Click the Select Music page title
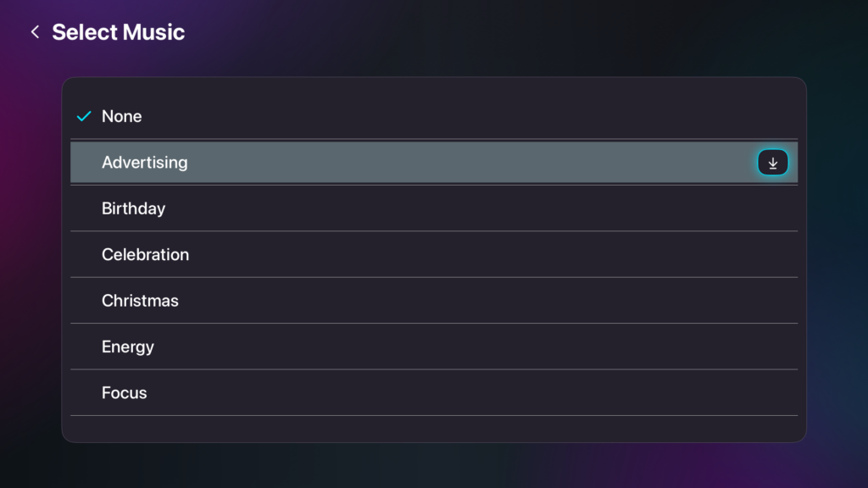The height and width of the screenshot is (488, 868). 118,32
